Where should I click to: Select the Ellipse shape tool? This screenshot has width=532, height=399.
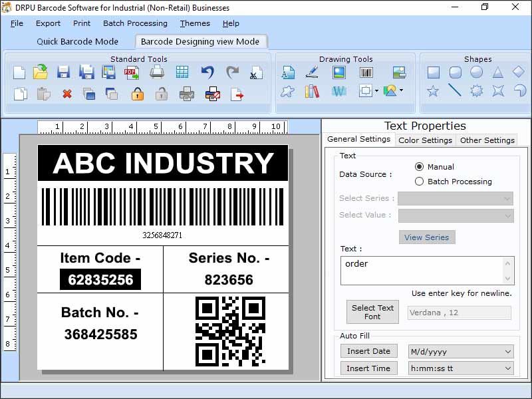(475, 72)
